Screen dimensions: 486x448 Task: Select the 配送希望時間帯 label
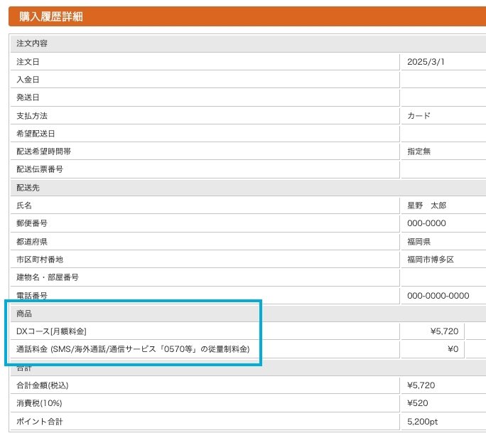pyautogui.click(x=44, y=151)
